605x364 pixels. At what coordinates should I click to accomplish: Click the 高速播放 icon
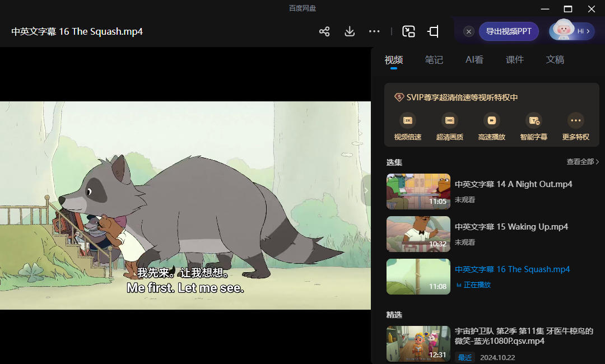[x=492, y=120]
